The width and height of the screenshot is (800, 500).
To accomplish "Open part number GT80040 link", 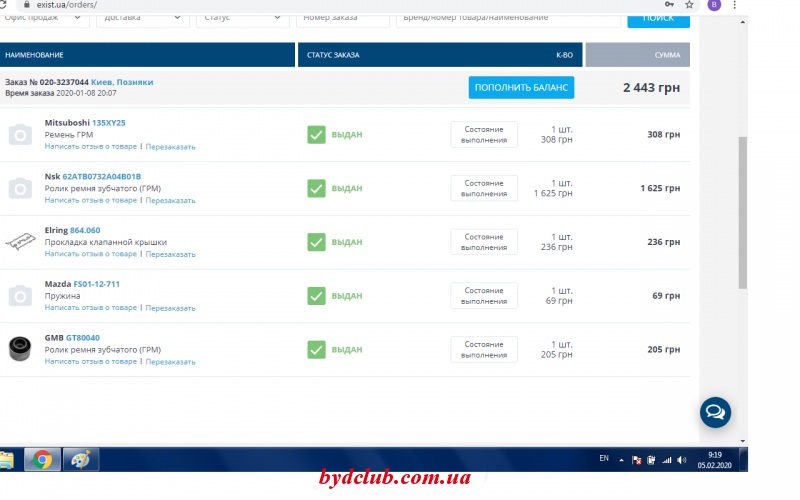I will click(x=83, y=338).
